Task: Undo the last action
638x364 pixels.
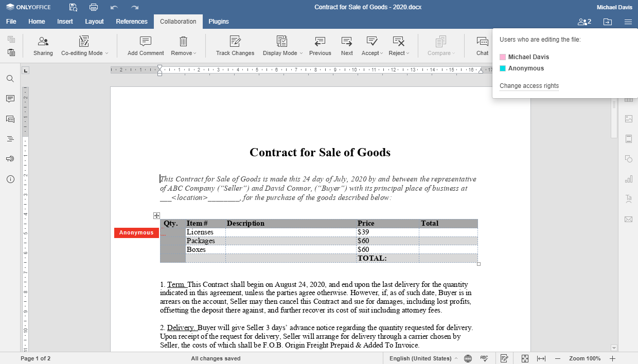Action: click(x=114, y=7)
